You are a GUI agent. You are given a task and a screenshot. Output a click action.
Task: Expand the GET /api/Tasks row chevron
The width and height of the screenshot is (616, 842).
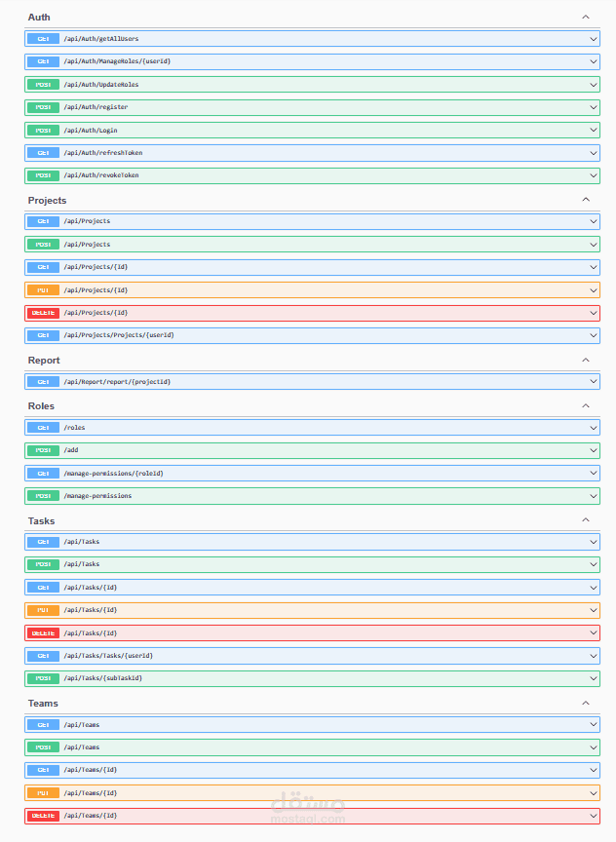(x=594, y=542)
